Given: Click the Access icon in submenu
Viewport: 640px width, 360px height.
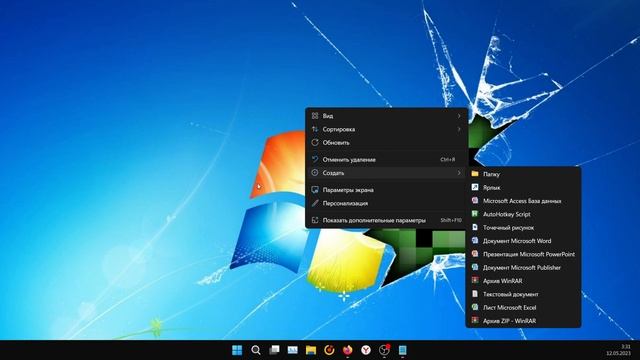Looking at the screenshot, I should point(475,200).
